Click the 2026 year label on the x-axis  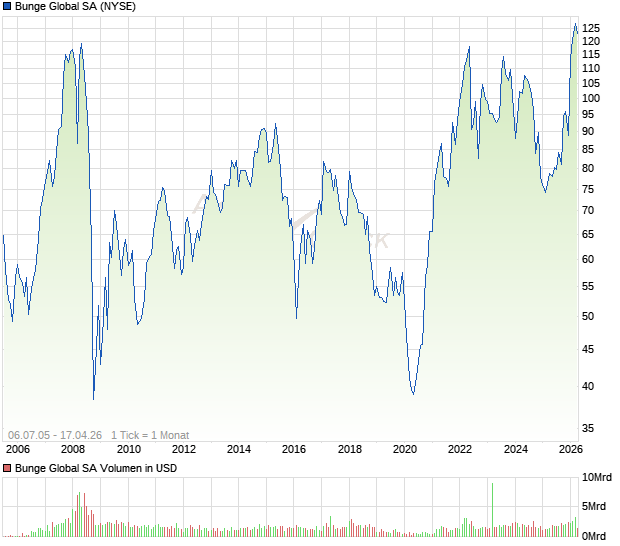tap(571, 449)
